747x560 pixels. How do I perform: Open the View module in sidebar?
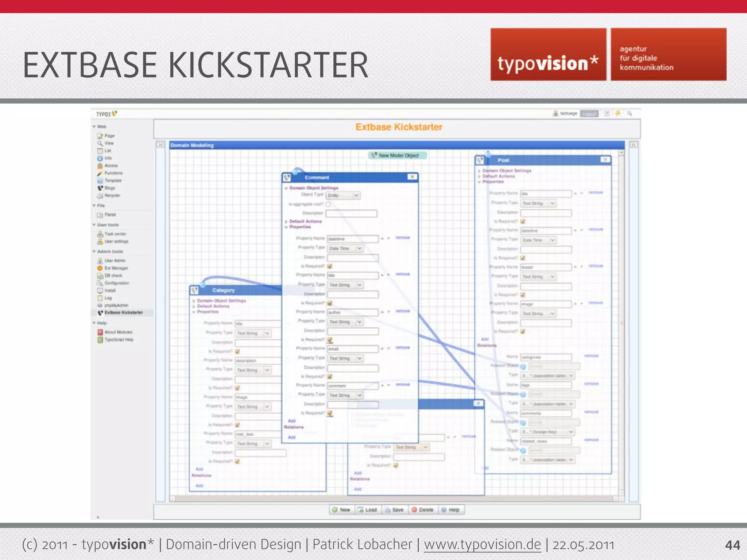tap(106, 143)
